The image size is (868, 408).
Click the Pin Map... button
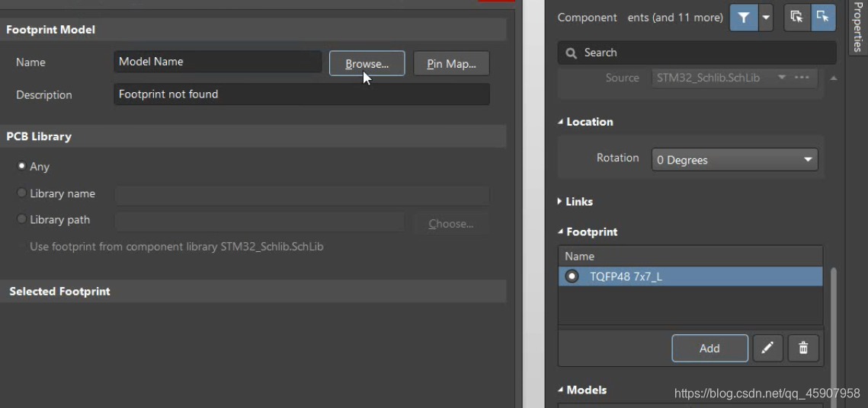click(451, 64)
